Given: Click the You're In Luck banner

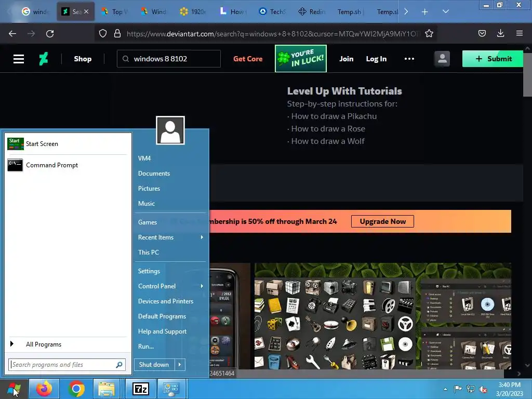Looking at the screenshot, I should click(301, 58).
